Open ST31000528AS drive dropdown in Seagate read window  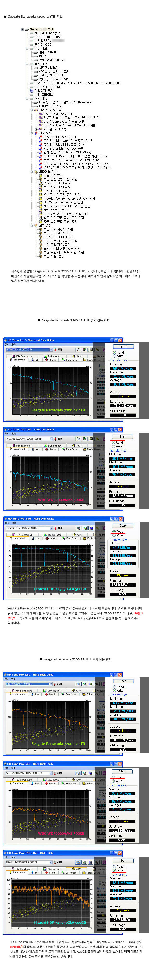click(51, 349)
